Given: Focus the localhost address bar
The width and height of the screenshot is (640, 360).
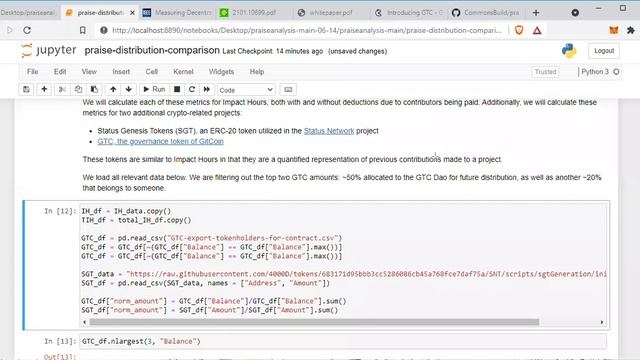Looking at the screenshot, I should [x=306, y=30].
